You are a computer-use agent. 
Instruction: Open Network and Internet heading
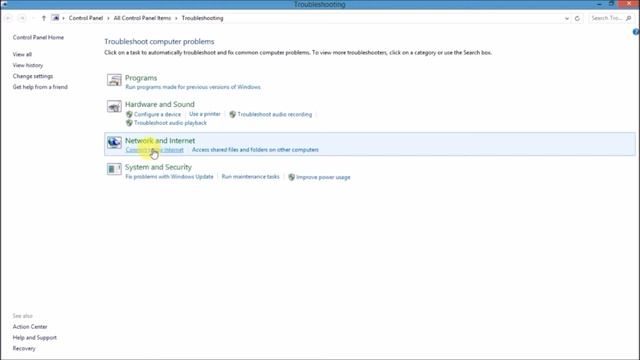160,141
